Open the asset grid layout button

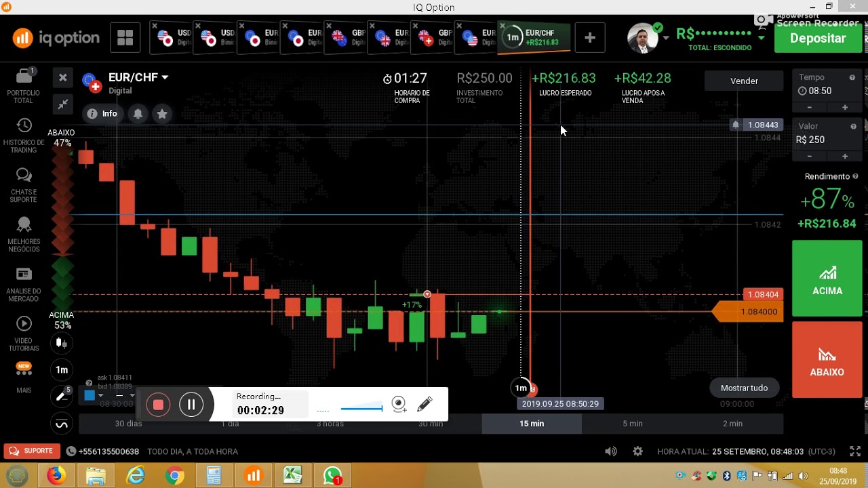125,38
